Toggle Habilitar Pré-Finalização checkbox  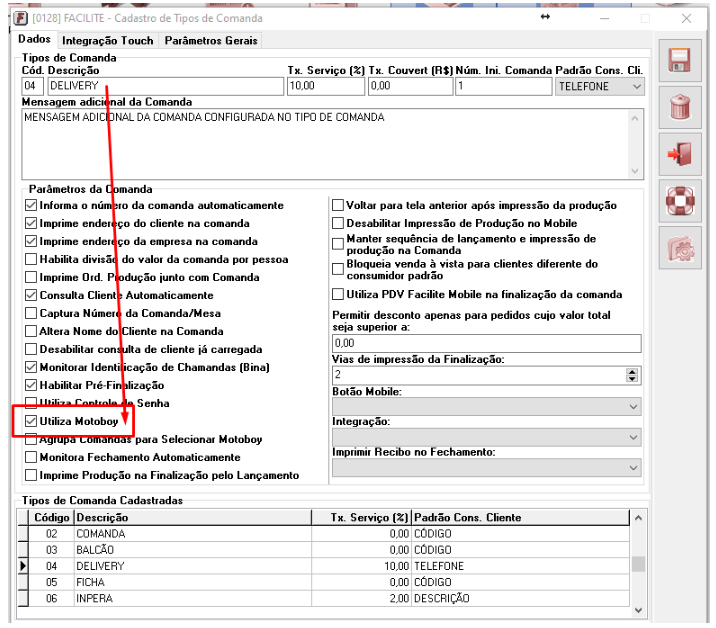[31, 385]
